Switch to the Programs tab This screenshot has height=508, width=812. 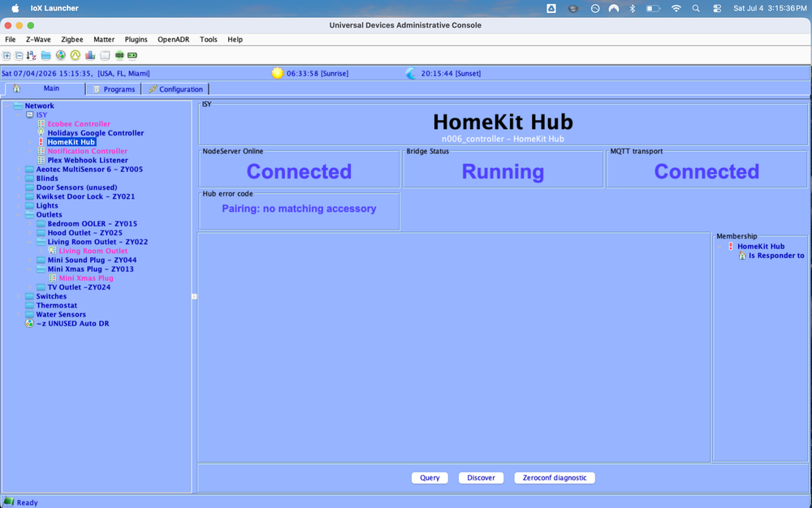pyautogui.click(x=114, y=89)
